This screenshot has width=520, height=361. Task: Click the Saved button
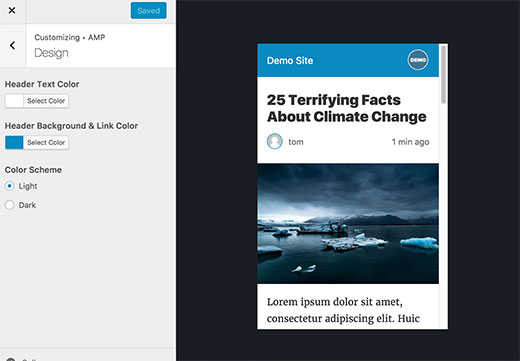coord(148,11)
